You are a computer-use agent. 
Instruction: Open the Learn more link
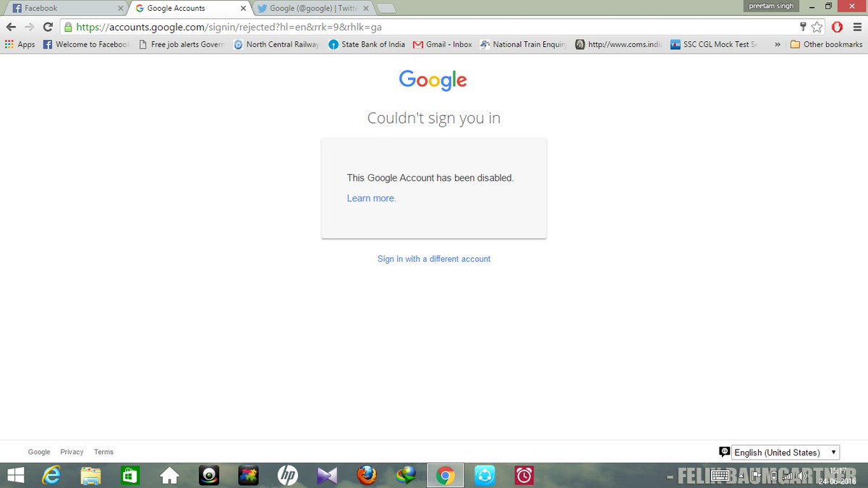(x=371, y=198)
